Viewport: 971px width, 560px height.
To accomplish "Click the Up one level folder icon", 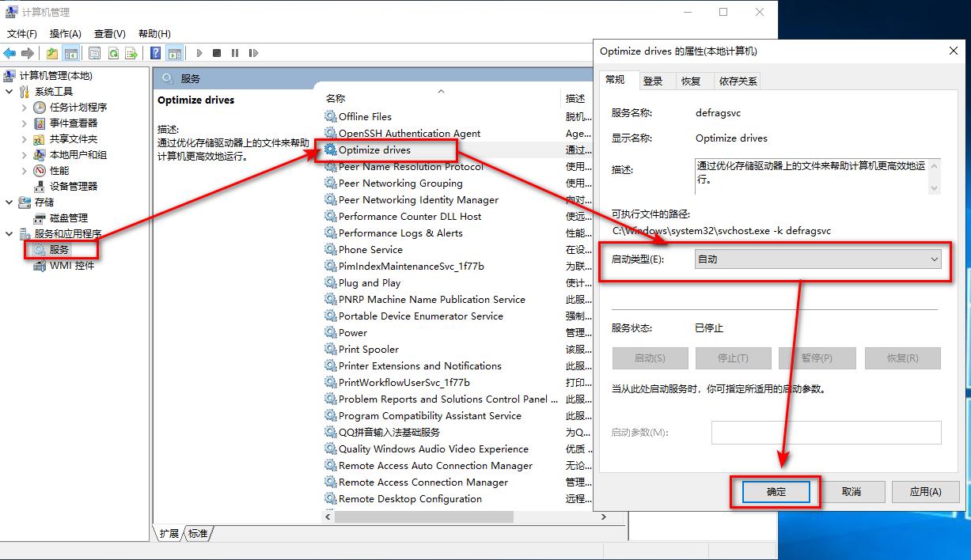I will 51,53.
